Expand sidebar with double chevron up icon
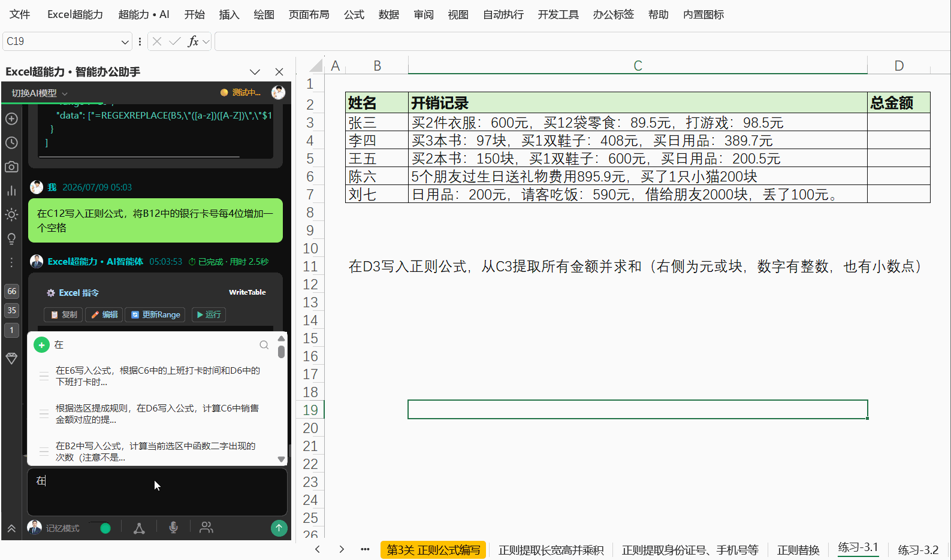The image size is (951, 560). [11, 528]
